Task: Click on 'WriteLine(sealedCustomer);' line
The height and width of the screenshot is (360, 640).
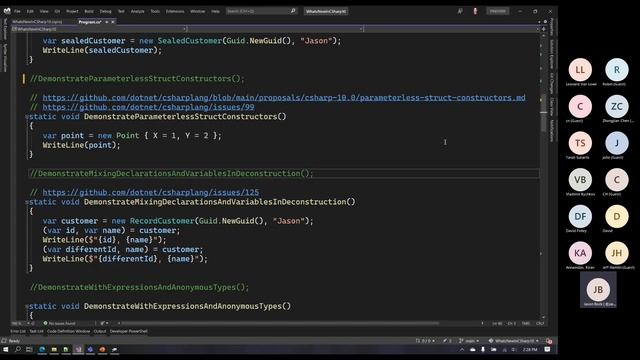Action: (x=102, y=50)
